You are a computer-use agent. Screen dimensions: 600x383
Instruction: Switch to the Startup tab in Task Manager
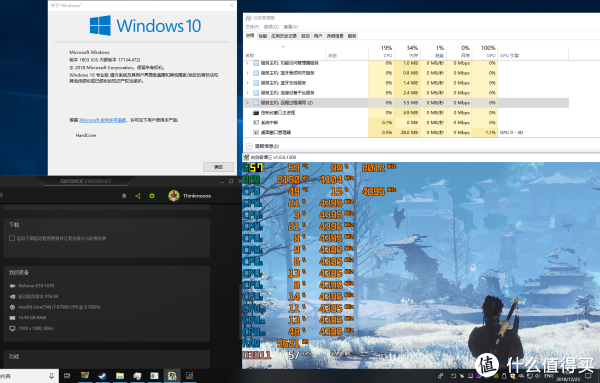(x=305, y=36)
